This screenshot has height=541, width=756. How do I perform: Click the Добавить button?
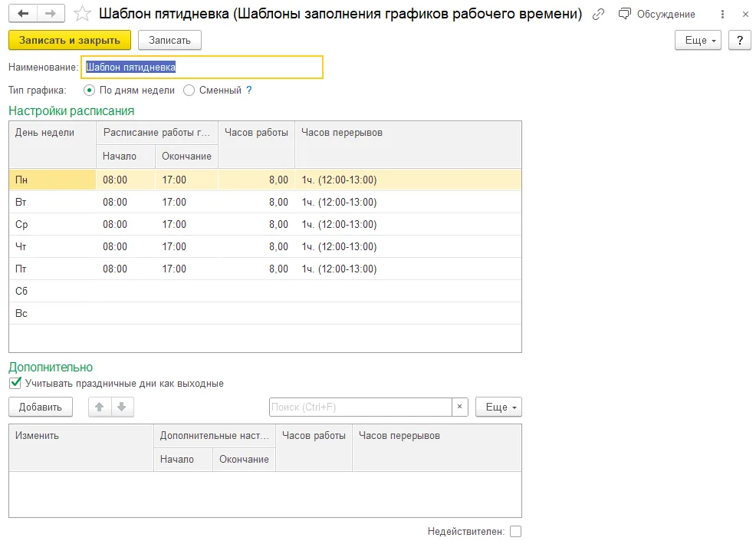point(41,407)
